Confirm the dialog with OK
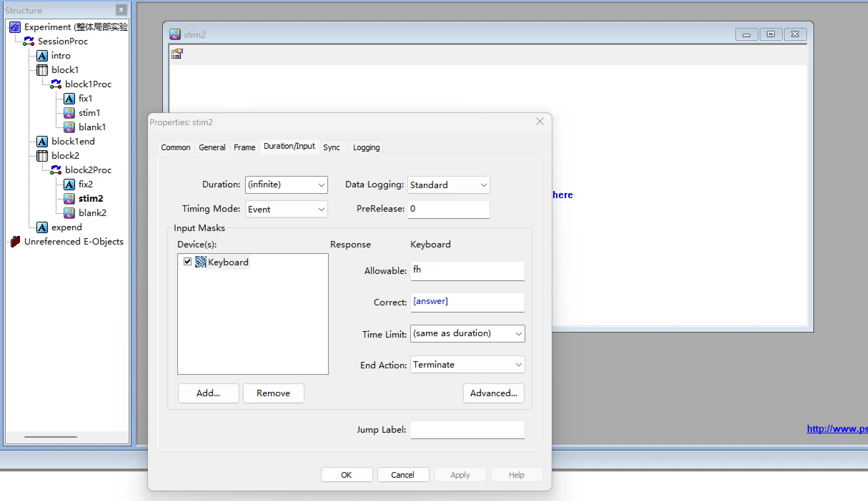 click(347, 475)
